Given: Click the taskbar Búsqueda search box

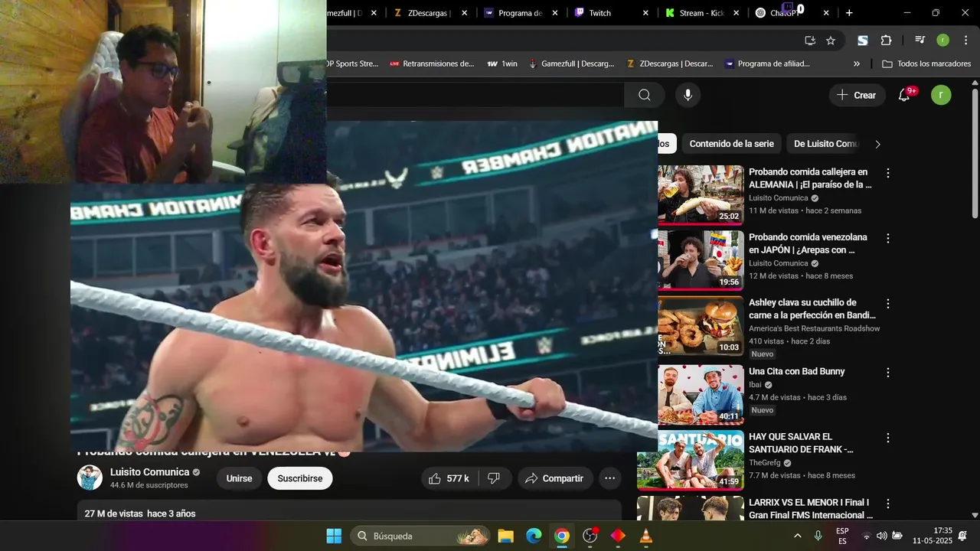Looking at the screenshot, I should [x=420, y=536].
